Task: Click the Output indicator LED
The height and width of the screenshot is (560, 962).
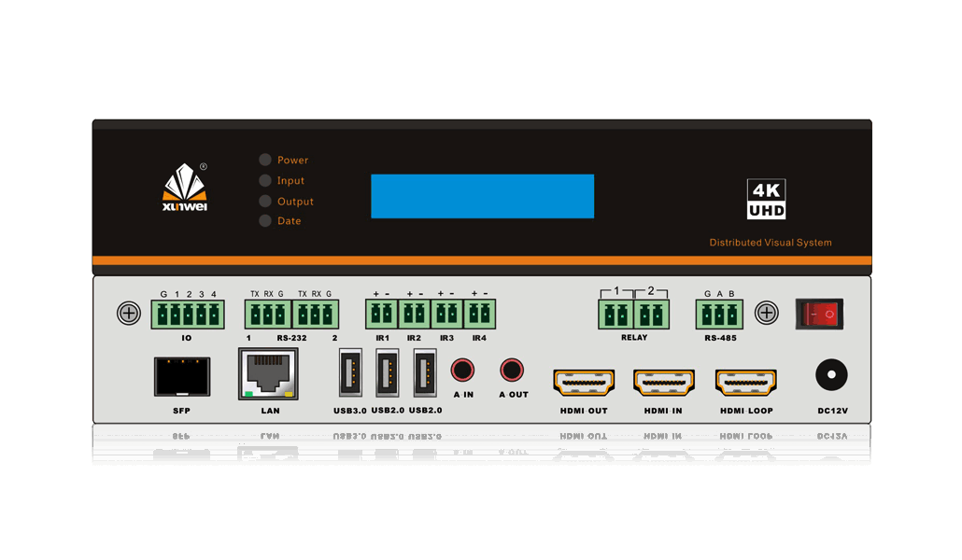Action: 265,202
